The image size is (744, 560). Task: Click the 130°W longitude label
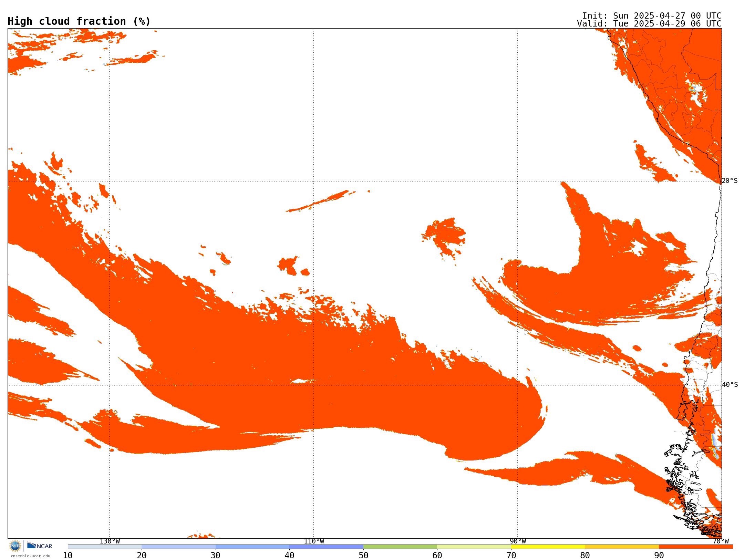(110, 541)
